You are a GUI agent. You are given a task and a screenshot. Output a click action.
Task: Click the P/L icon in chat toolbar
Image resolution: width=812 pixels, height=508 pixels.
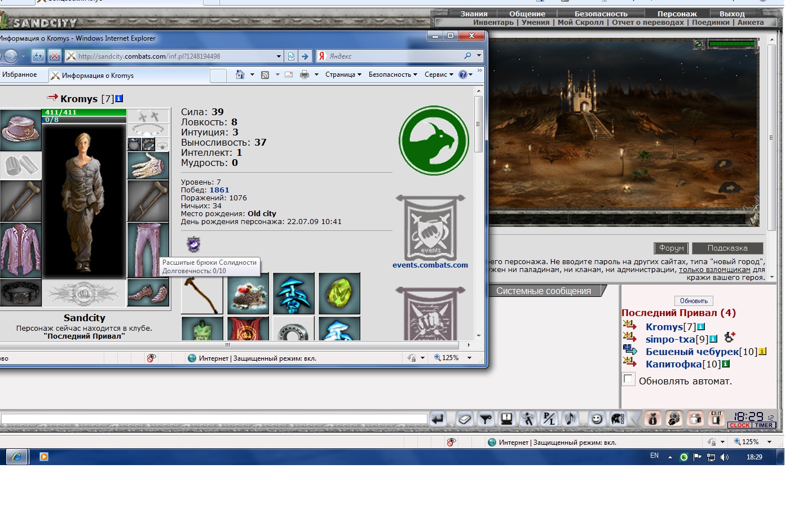tap(549, 419)
